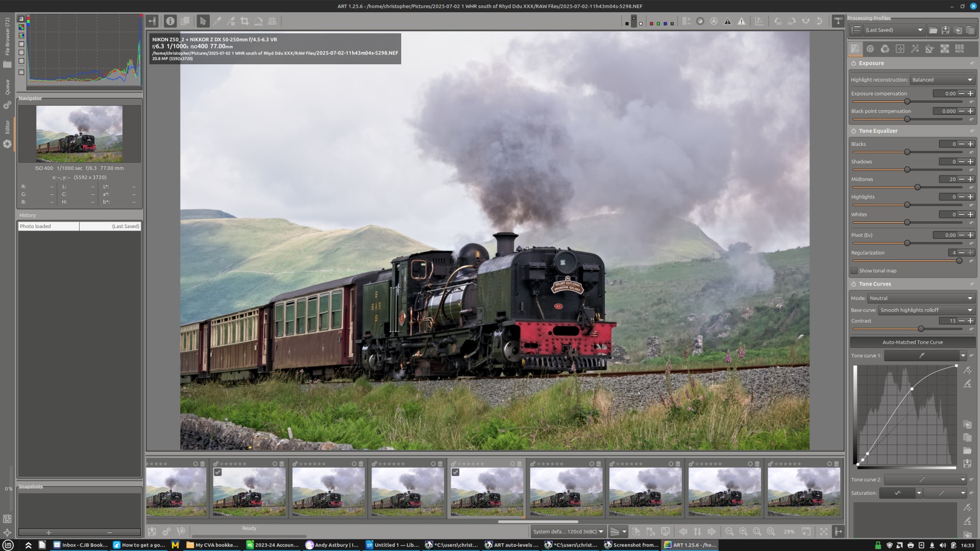The height and width of the screenshot is (551, 980).
Task: Toggle clipped highlights warning indicator
Action: 741,21
